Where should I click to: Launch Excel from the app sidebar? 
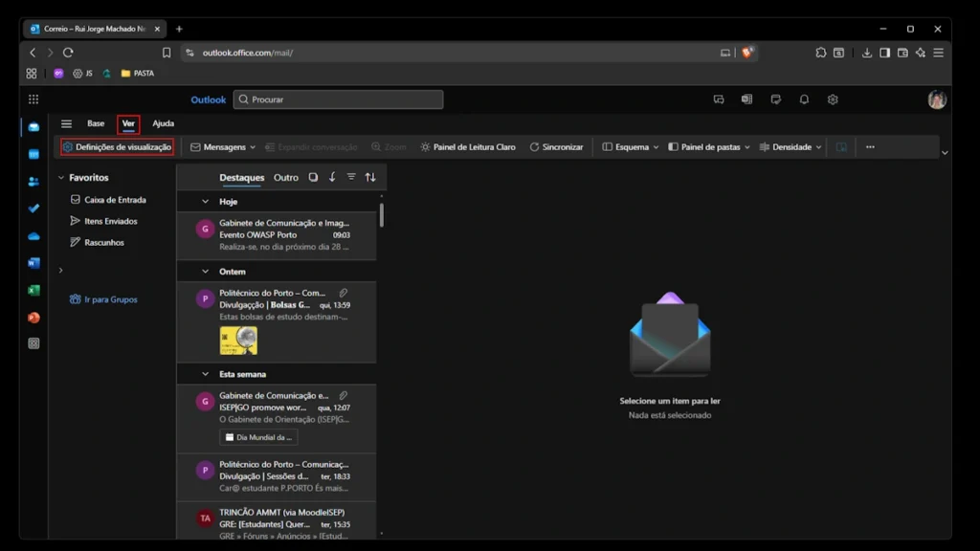33,290
